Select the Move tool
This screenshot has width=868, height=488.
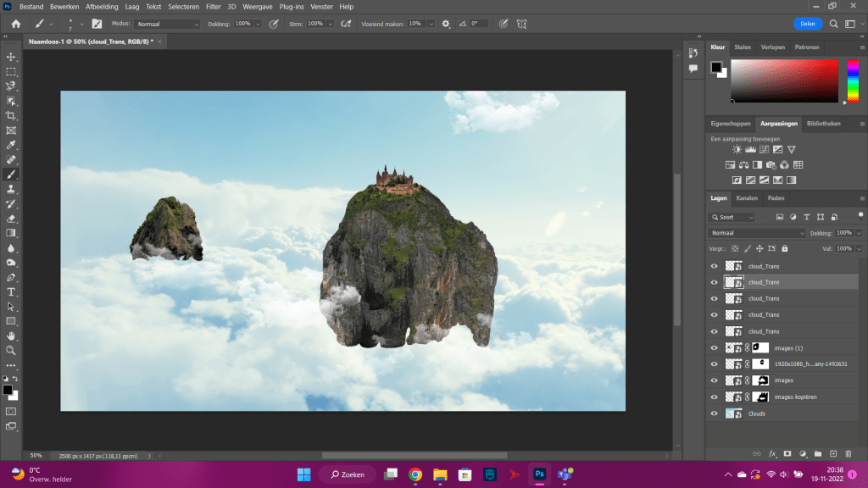point(11,57)
